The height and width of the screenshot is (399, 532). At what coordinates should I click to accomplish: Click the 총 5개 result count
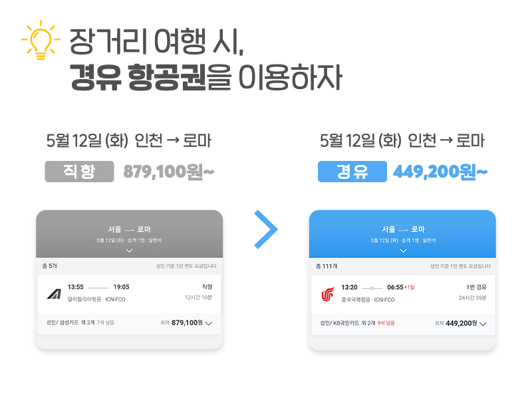pyautogui.click(x=49, y=266)
